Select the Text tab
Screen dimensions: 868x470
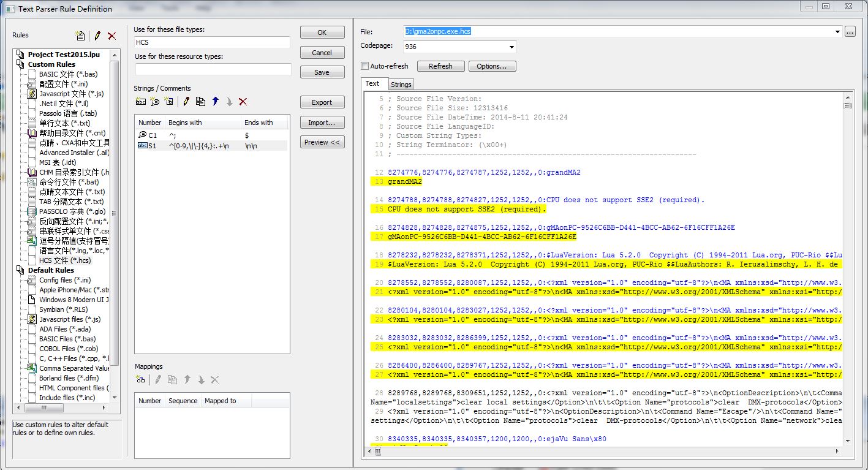[x=372, y=84]
